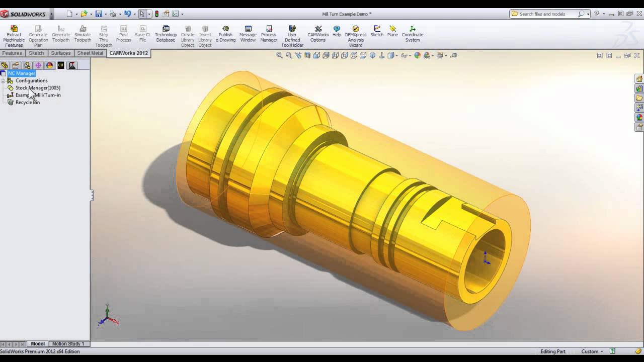Click Create Library Object
Image resolution: width=644 pixels, height=362 pixels.
(188, 36)
